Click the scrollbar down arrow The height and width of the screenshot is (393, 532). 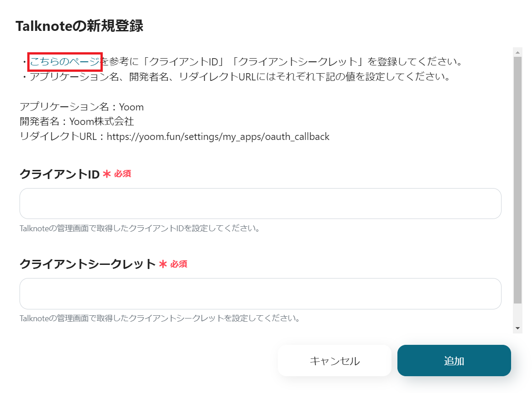tap(517, 328)
